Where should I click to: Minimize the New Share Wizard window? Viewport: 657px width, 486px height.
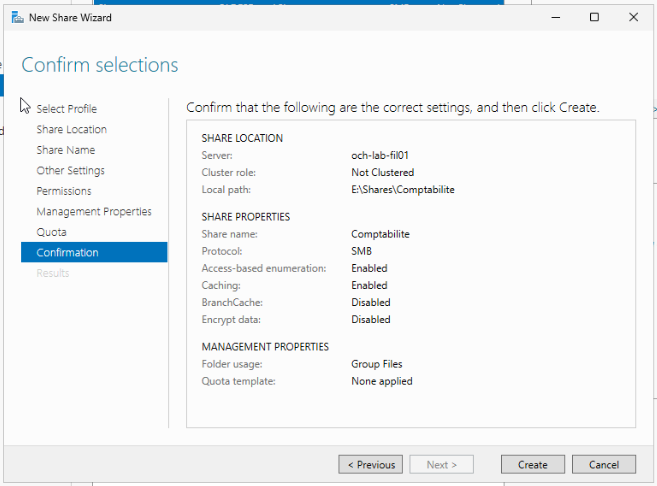(556, 17)
